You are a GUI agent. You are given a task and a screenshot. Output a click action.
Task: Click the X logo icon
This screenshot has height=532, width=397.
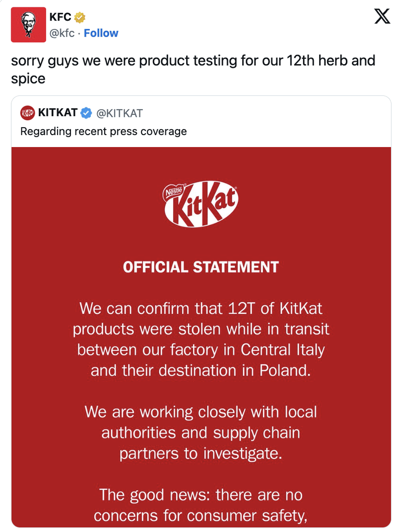381,17
